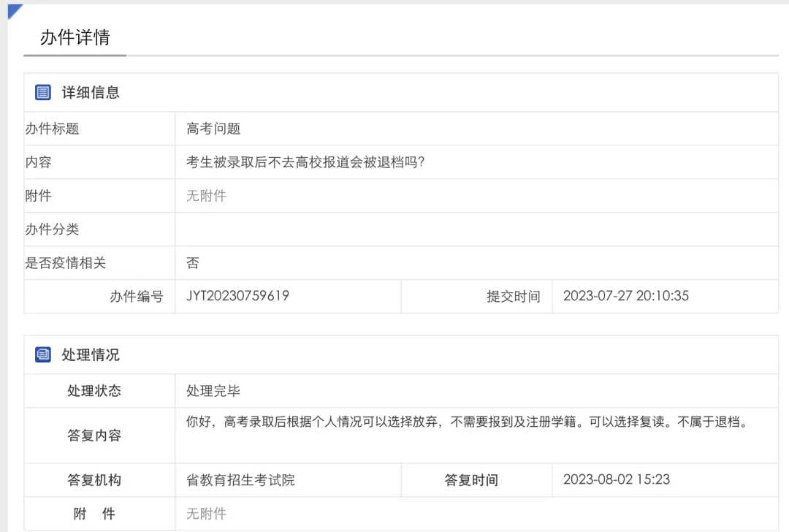Image resolution: width=789 pixels, height=532 pixels.
Task: Click the 详细信息 section header text
Action: [x=91, y=93]
